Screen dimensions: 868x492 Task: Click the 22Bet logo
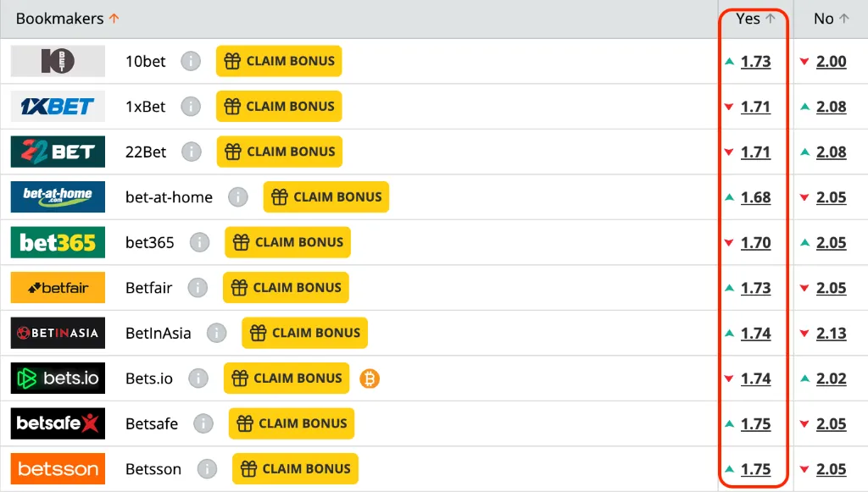click(x=58, y=152)
